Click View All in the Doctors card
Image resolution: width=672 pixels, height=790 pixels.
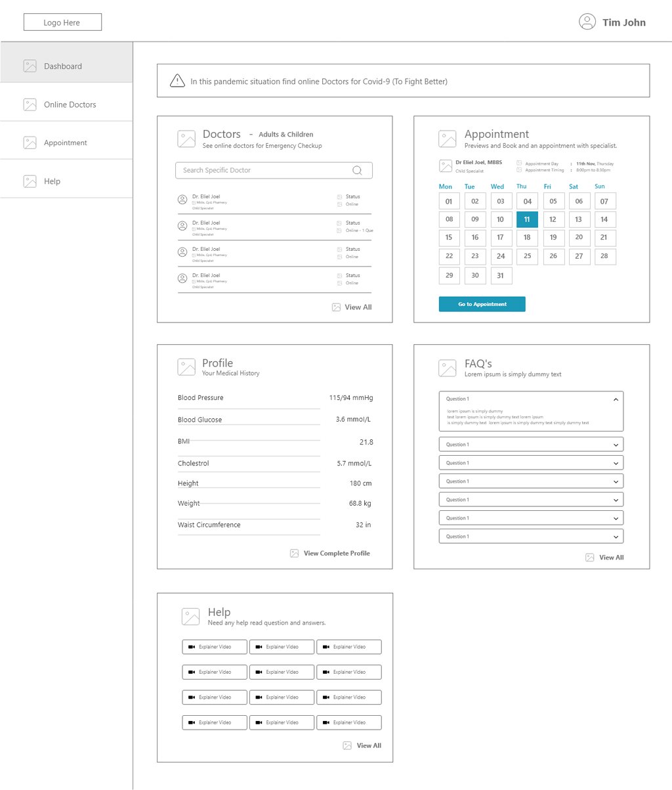[x=358, y=307]
